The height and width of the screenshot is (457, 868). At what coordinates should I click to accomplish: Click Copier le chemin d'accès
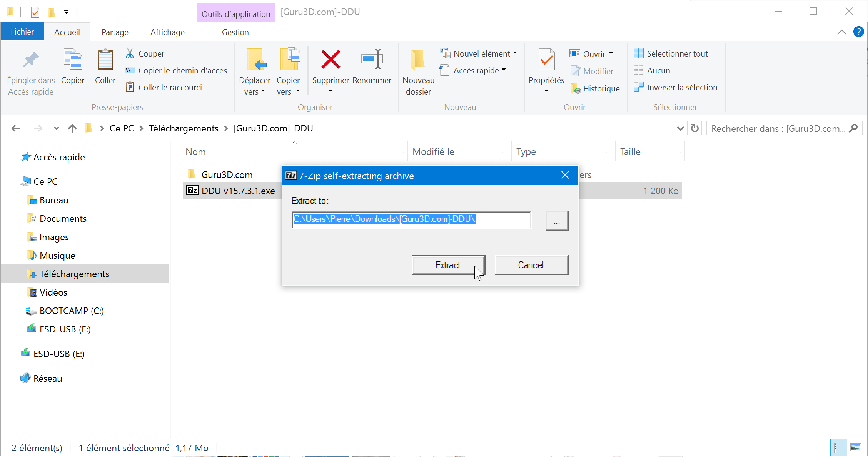pyautogui.click(x=176, y=70)
